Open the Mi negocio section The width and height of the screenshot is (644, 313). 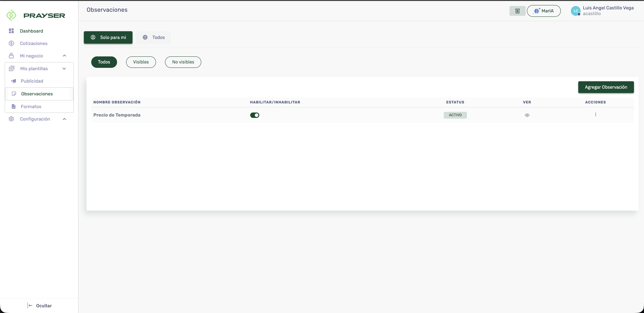click(x=31, y=56)
